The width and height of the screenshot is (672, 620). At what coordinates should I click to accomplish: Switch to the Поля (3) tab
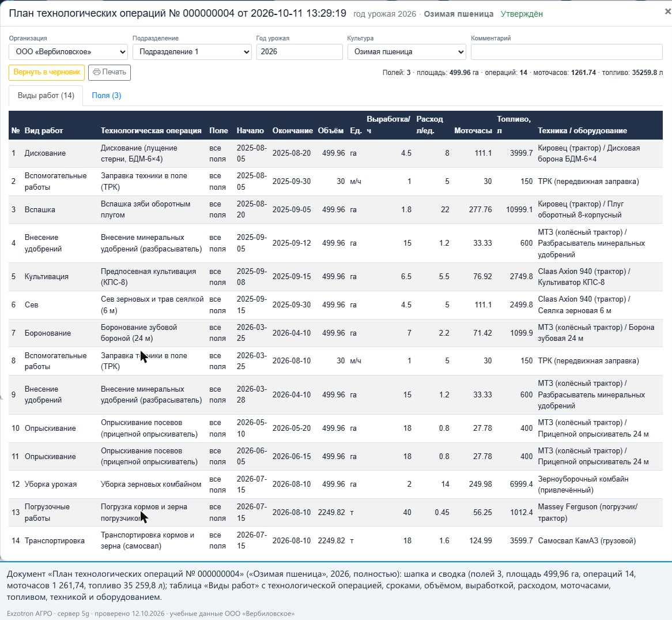106,95
